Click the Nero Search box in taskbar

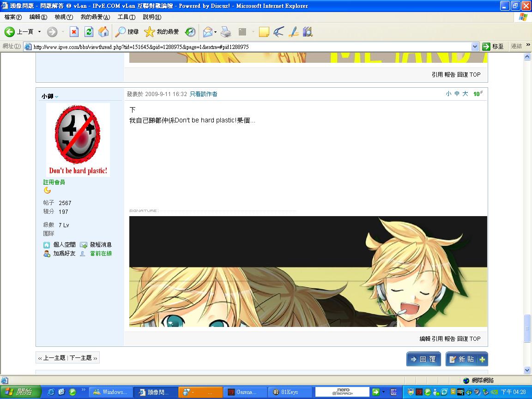tap(342, 392)
